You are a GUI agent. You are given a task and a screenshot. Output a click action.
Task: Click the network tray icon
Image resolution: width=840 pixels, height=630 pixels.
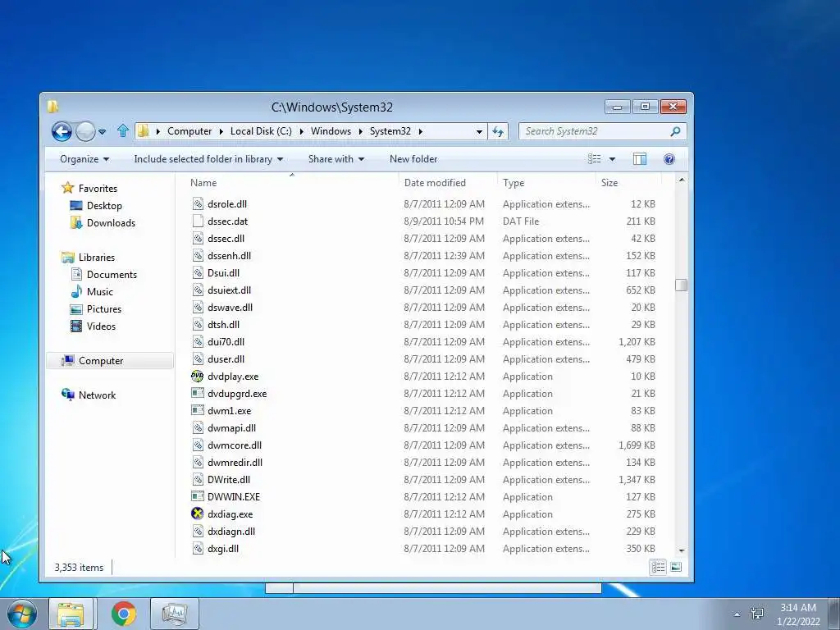(757, 614)
